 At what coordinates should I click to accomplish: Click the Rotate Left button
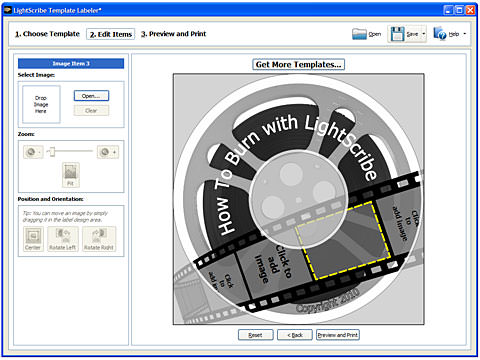[63, 239]
